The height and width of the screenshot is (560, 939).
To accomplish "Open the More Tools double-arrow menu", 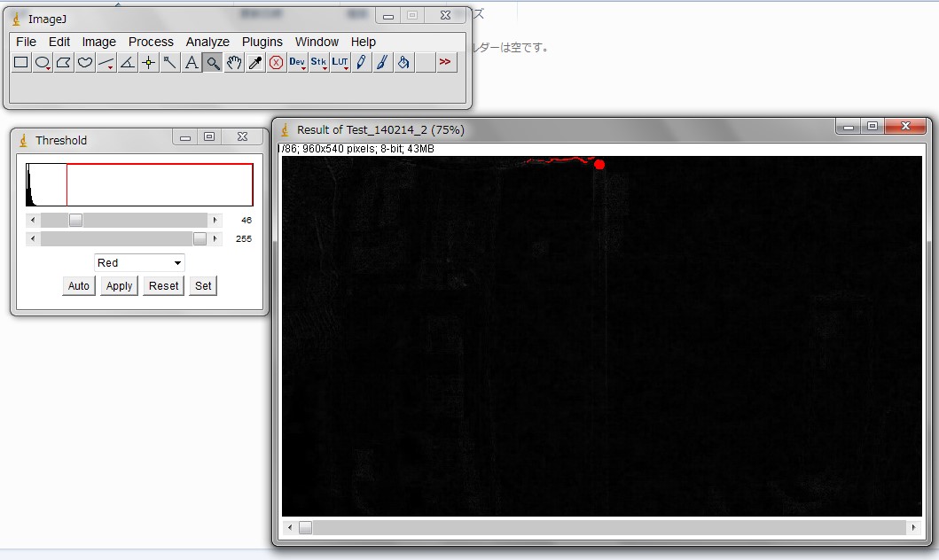I will click(445, 62).
